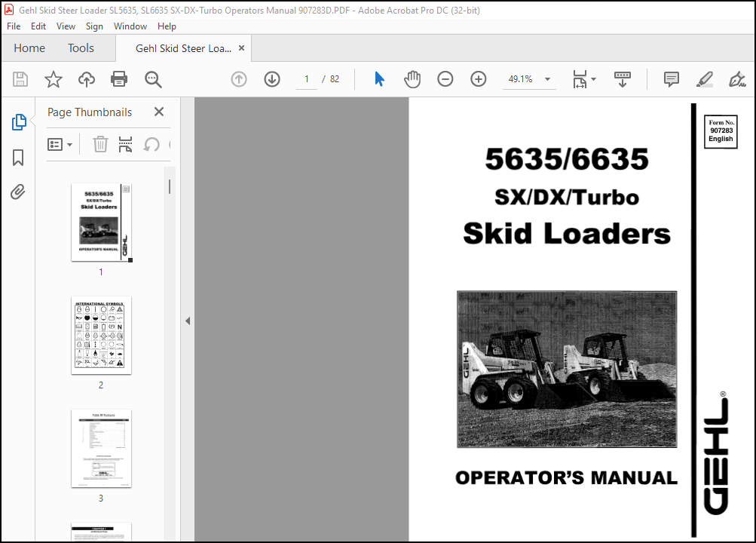Collapse the navigation pane with arrow
Screen dimensions: 756x543
pyautogui.click(x=188, y=321)
